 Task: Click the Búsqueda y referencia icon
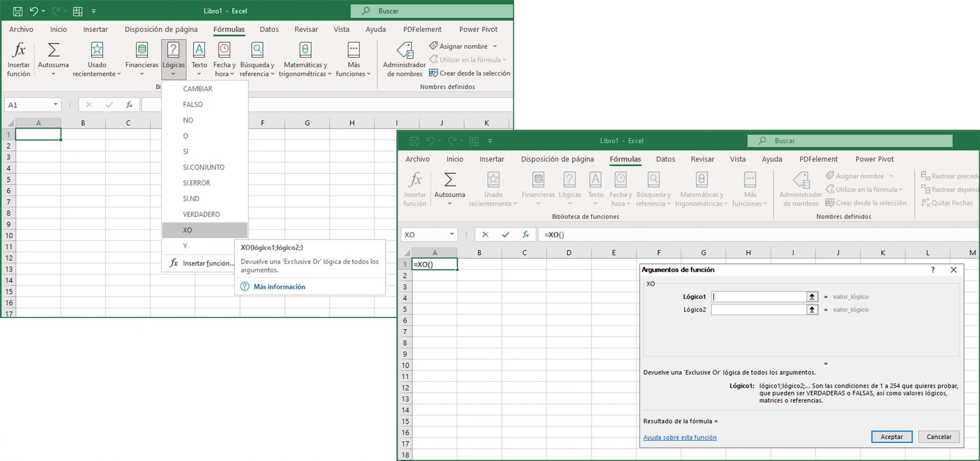(x=257, y=58)
